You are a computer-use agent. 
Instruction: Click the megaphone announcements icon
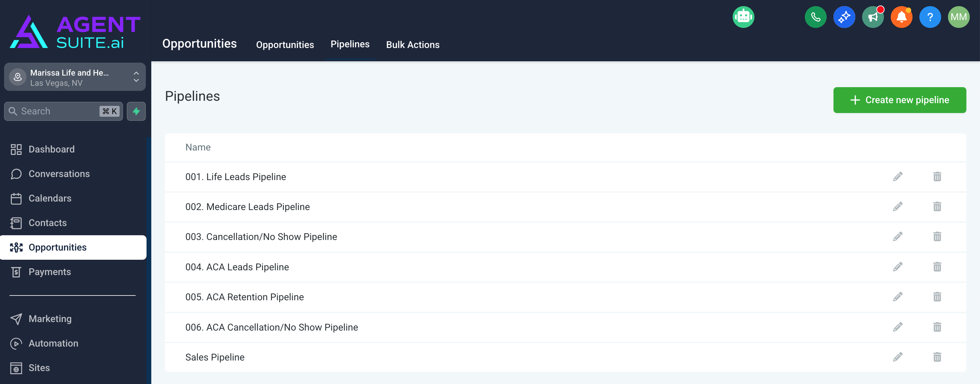(873, 17)
